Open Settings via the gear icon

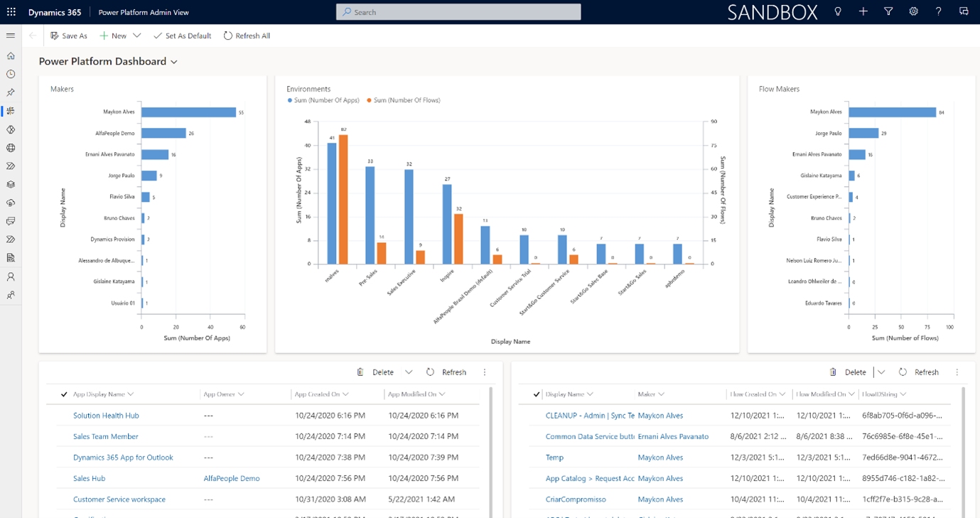(914, 11)
